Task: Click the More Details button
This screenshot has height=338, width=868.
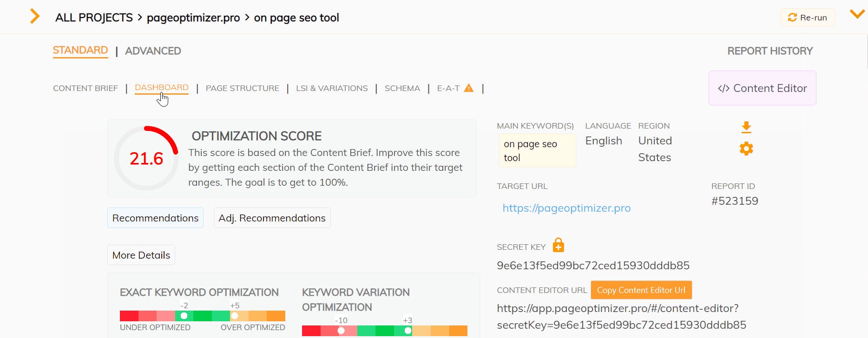Action: [x=141, y=255]
